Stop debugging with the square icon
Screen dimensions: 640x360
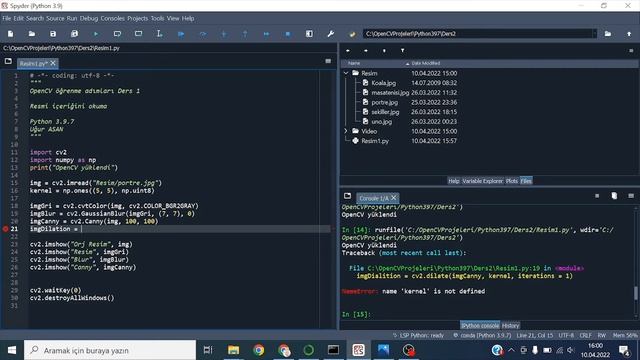tap(288, 34)
